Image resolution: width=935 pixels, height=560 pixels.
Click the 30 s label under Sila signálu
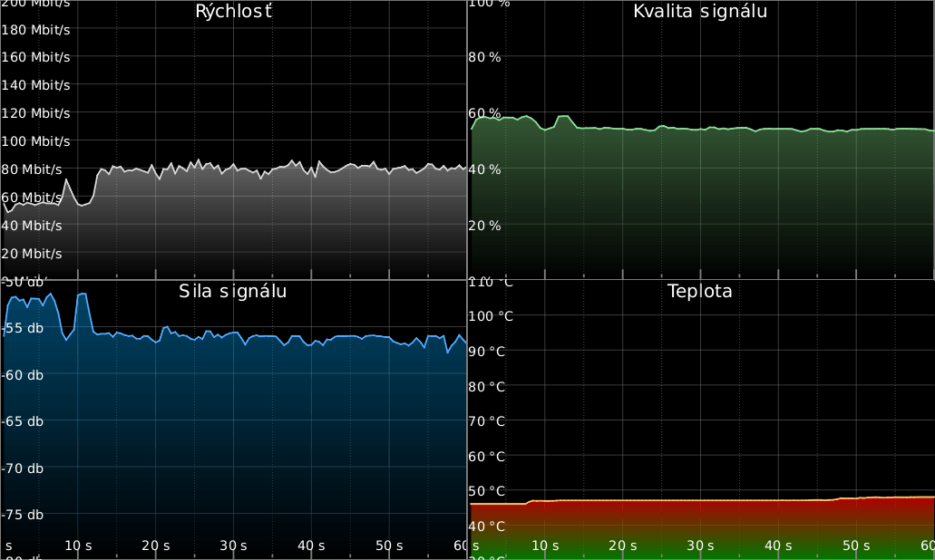point(233,546)
